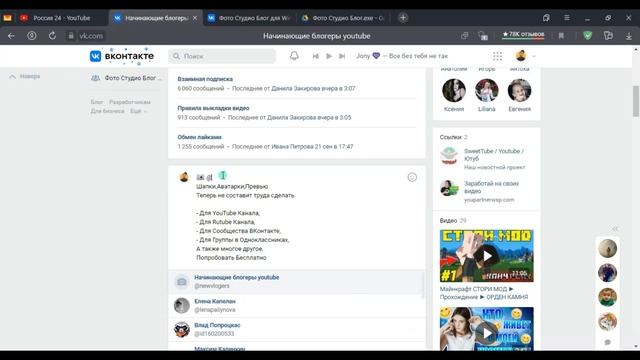Open SweetTube / Youtube link

pos(494,155)
